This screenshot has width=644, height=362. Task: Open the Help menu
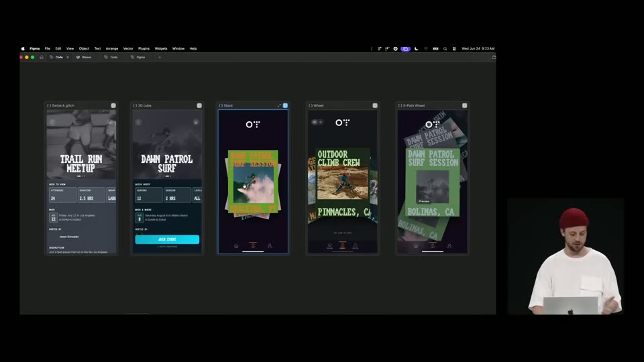(193, 48)
